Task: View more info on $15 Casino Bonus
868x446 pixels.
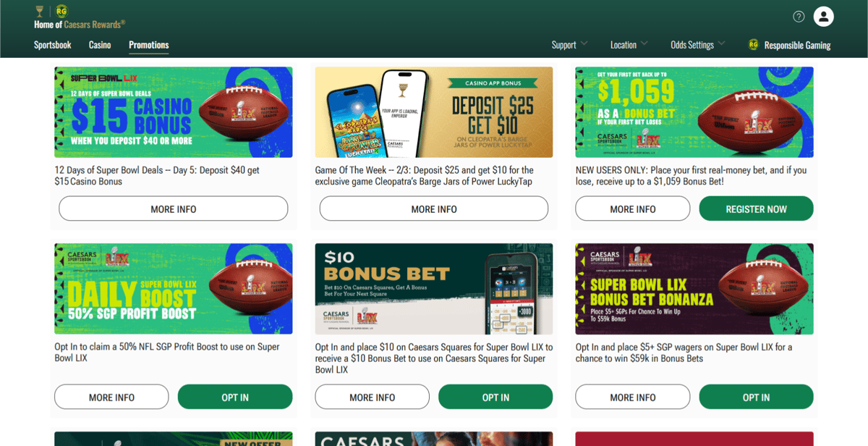Action: tap(174, 209)
